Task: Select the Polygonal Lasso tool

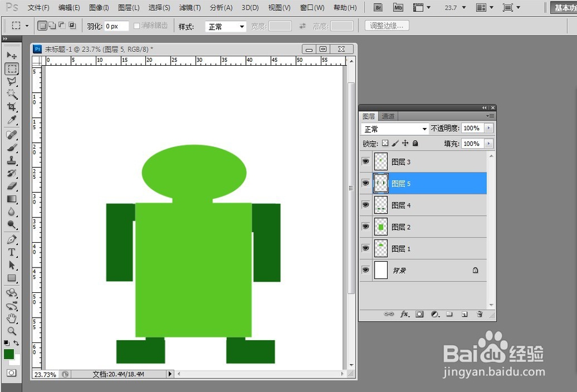Action: tap(12, 81)
